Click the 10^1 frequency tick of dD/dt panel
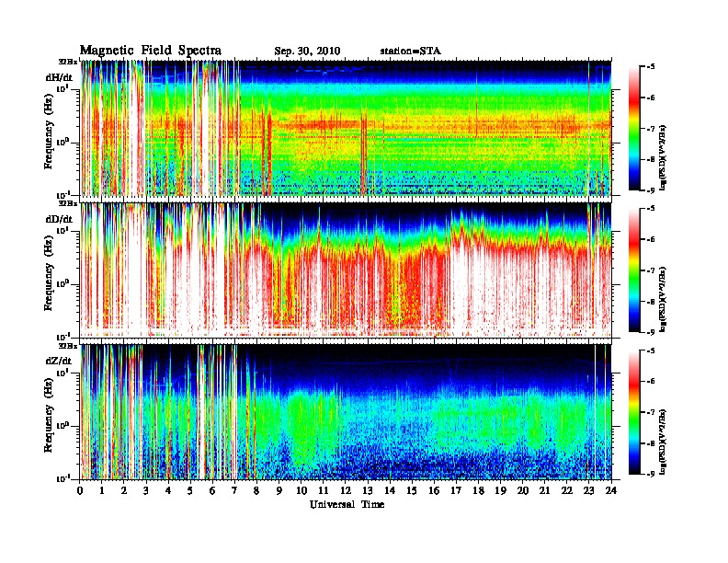The height and width of the screenshot is (563, 728). point(63,230)
